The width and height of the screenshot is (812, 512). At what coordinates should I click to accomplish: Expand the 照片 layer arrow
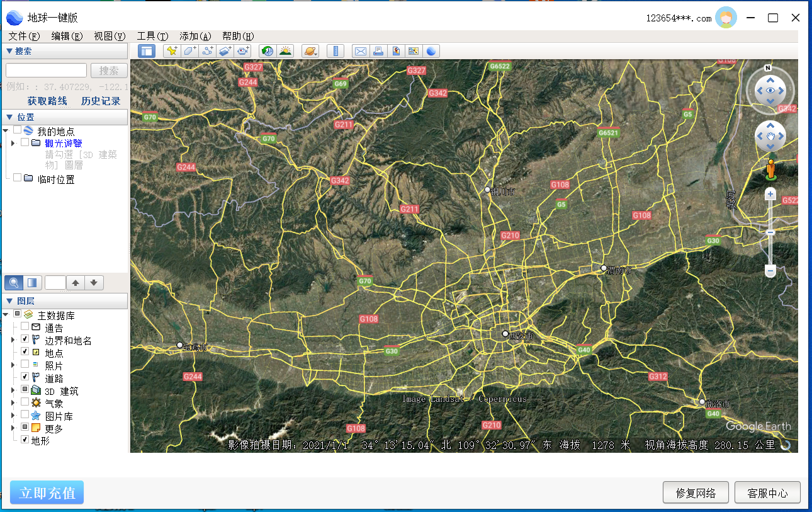[x=13, y=365]
